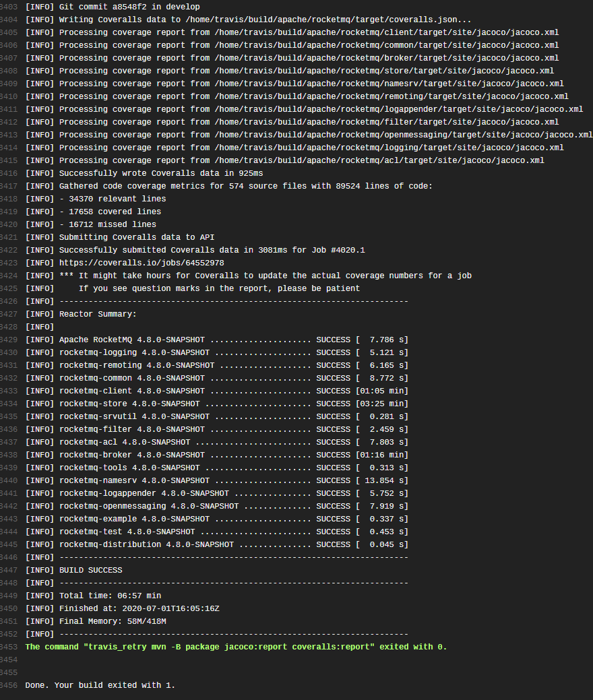Click the '16712 missed lines' entry
Viewport: 593px width, 700px height.
[91, 224]
